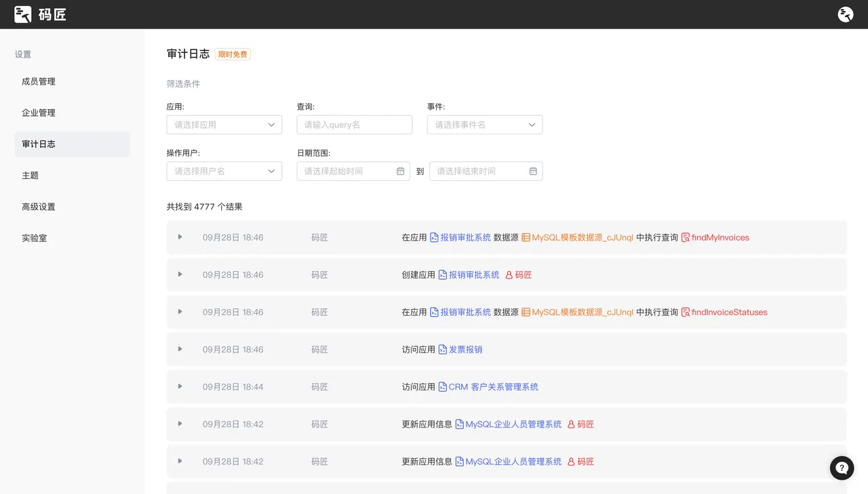Click calendar icon in end date field
The image size is (868, 494).
coord(533,171)
